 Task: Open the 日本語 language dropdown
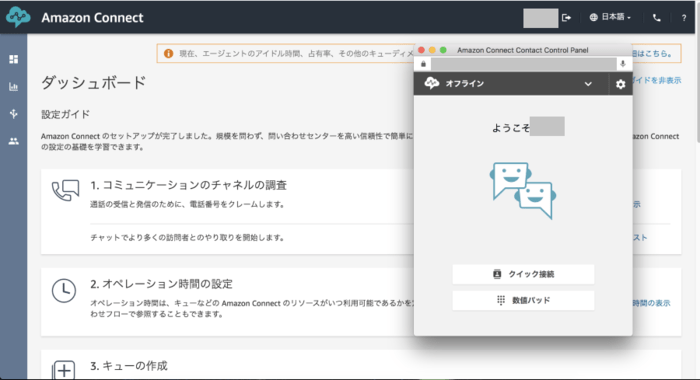[x=610, y=17]
